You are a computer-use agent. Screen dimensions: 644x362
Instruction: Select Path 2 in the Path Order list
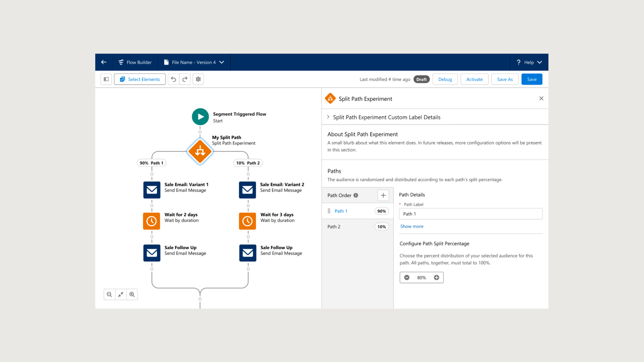(x=334, y=226)
